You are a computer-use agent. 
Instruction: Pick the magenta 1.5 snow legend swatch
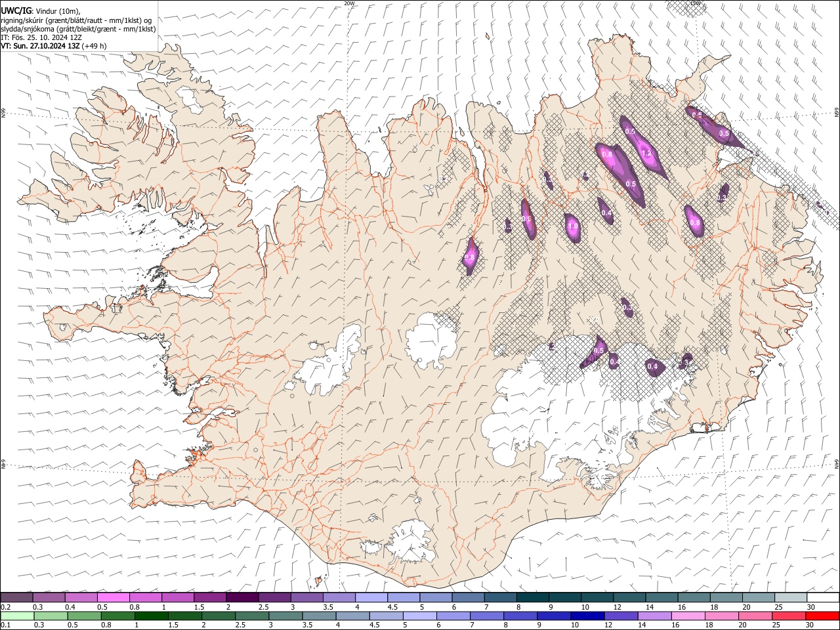coord(210,598)
